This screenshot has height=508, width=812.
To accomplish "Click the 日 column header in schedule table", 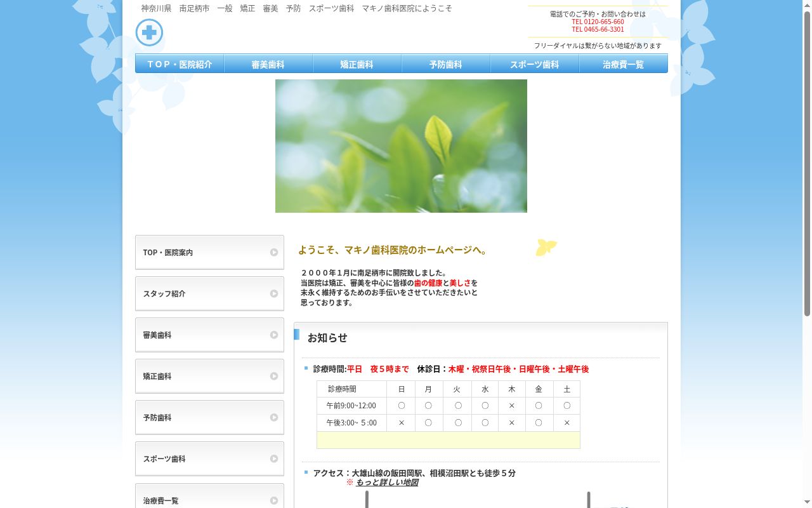I will (x=402, y=389).
